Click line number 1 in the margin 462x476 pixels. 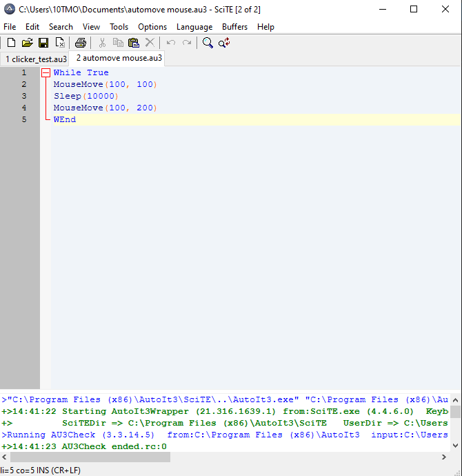pos(24,72)
